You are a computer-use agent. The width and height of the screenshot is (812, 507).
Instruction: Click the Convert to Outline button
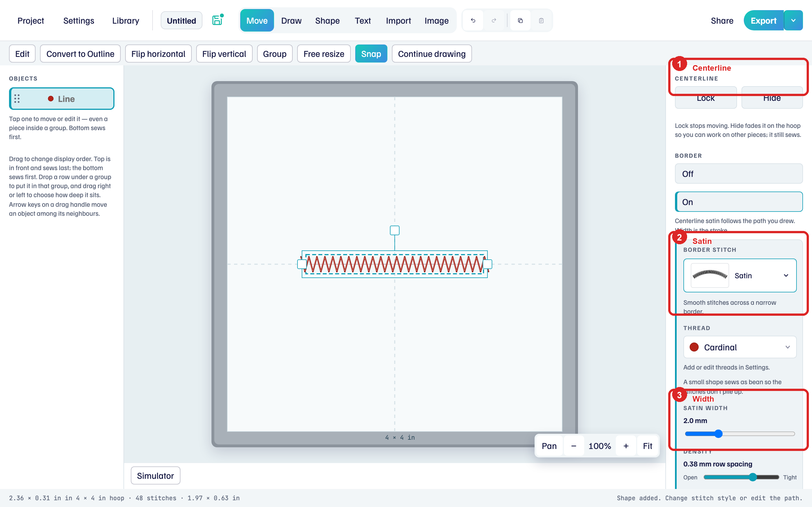point(80,54)
